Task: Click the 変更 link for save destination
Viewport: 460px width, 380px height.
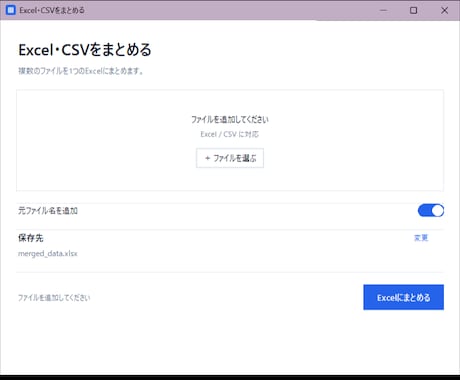Action: pyautogui.click(x=421, y=238)
